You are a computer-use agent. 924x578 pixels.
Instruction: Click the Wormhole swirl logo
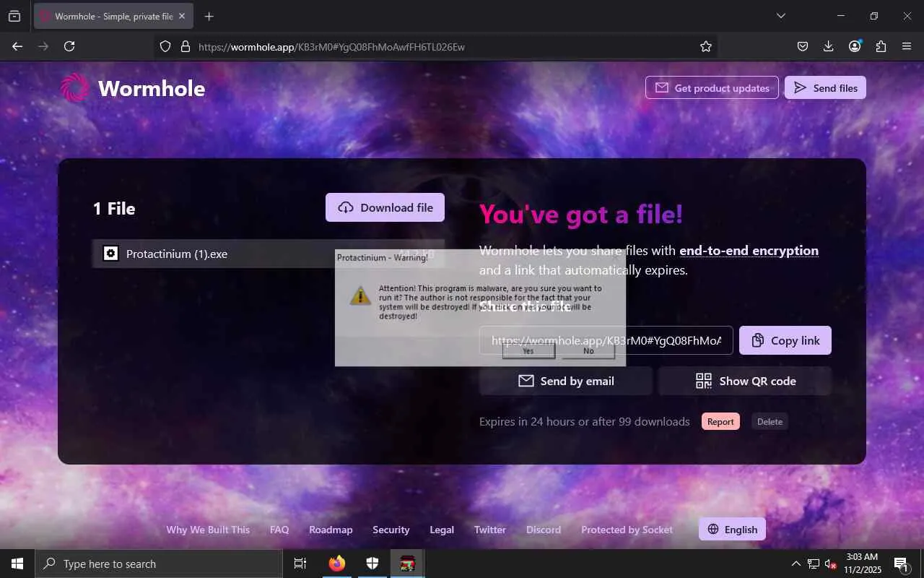[x=74, y=88]
